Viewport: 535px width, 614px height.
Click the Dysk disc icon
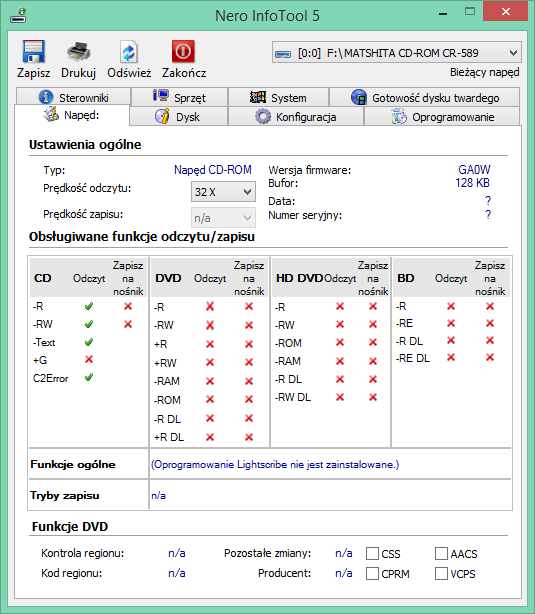point(162,116)
